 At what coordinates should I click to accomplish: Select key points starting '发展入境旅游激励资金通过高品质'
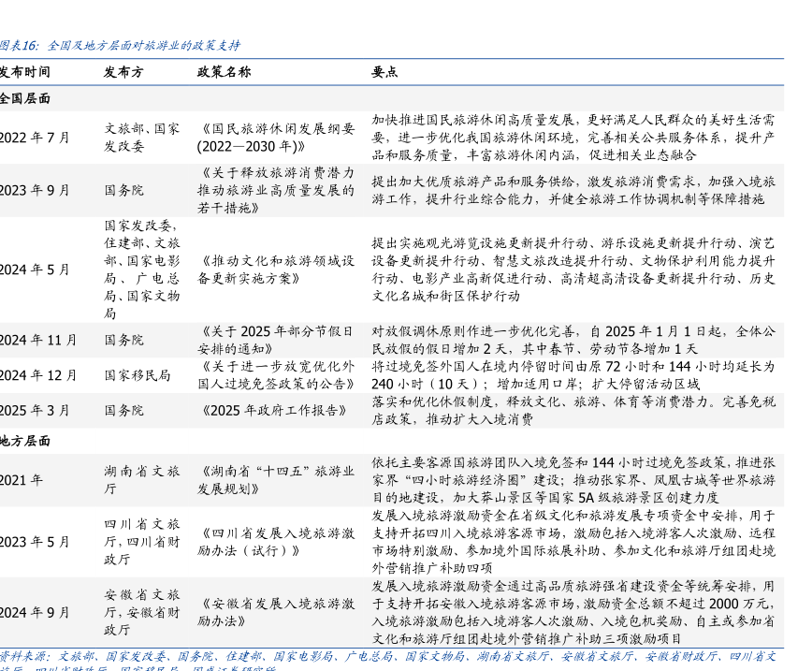[x=573, y=612]
